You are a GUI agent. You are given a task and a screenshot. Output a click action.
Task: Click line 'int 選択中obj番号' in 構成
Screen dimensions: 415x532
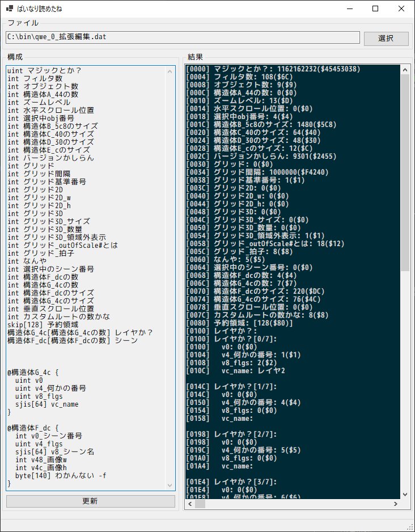click(x=41, y=118)
